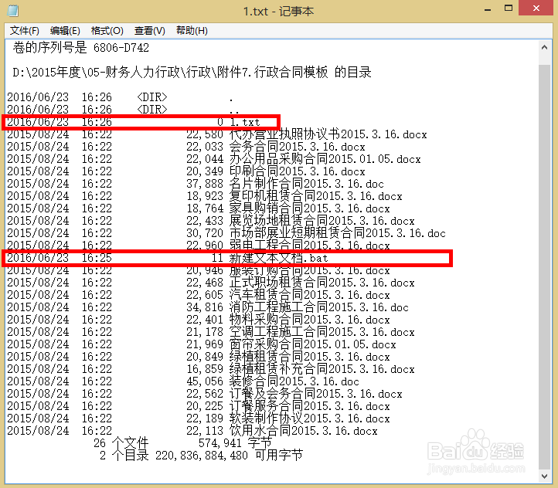
Task: Click the vertical scrollbar thumb
Action: coord(544,267)
